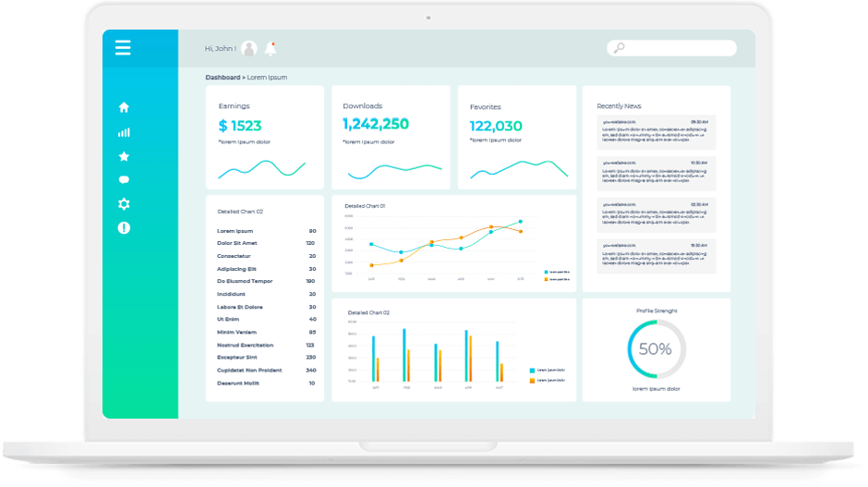Click the Profile Strenght title
The width and height of the screenshot is (868, 487).
(657, 310)
